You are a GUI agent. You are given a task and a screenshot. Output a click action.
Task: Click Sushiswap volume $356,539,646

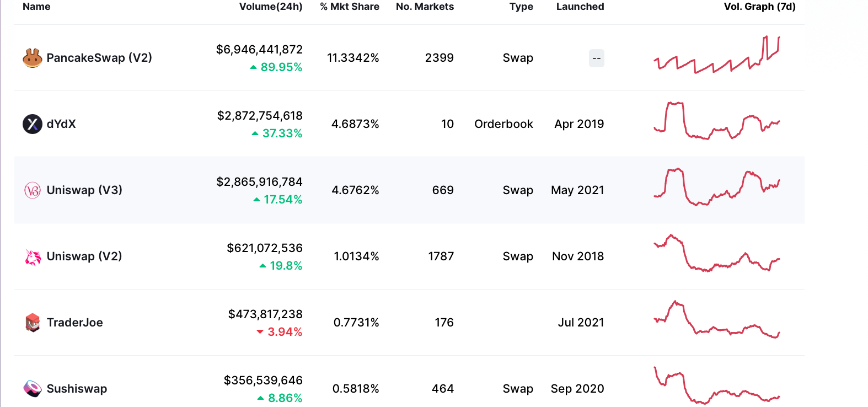point(263,381)
